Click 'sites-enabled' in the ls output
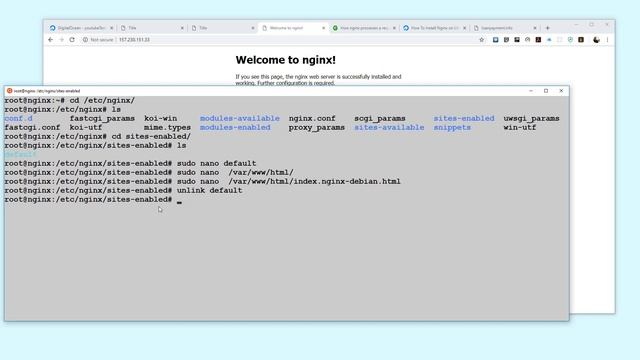Viewport: 640px width, 360px height. coord(464,118)
